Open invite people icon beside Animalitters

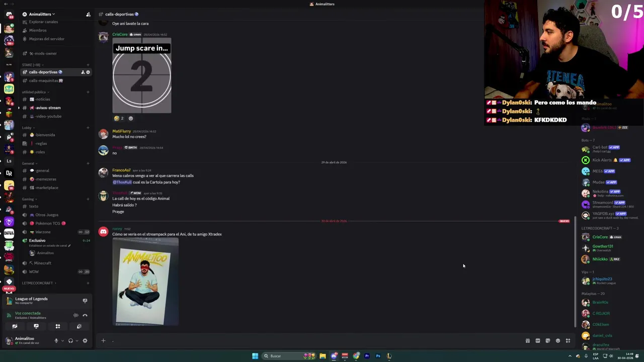[x=88, y=14]
